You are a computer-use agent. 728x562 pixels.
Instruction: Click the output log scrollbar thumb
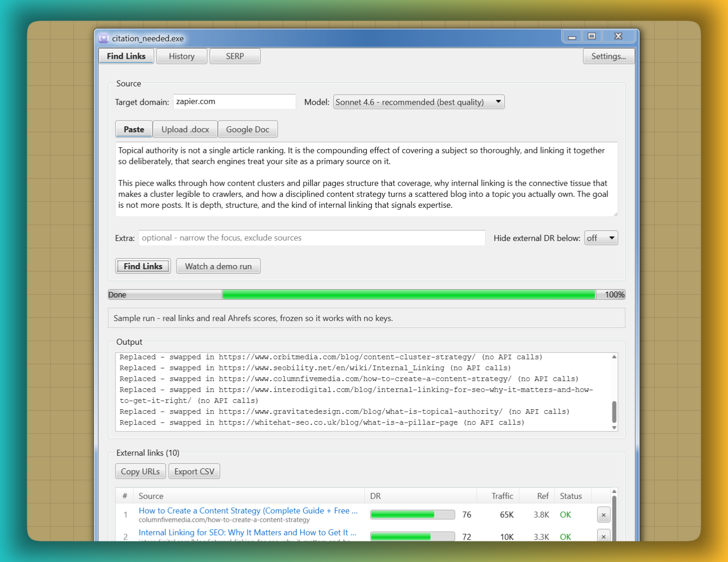[x=614, y=412]
